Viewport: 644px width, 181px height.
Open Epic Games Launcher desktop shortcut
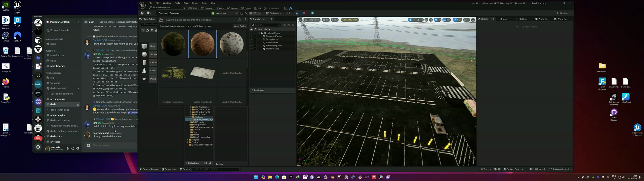(614, 99)
